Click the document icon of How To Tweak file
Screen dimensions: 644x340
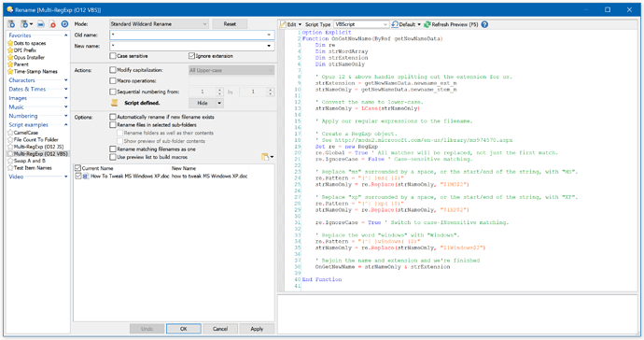pyautogui.click(x=86, y=176)
